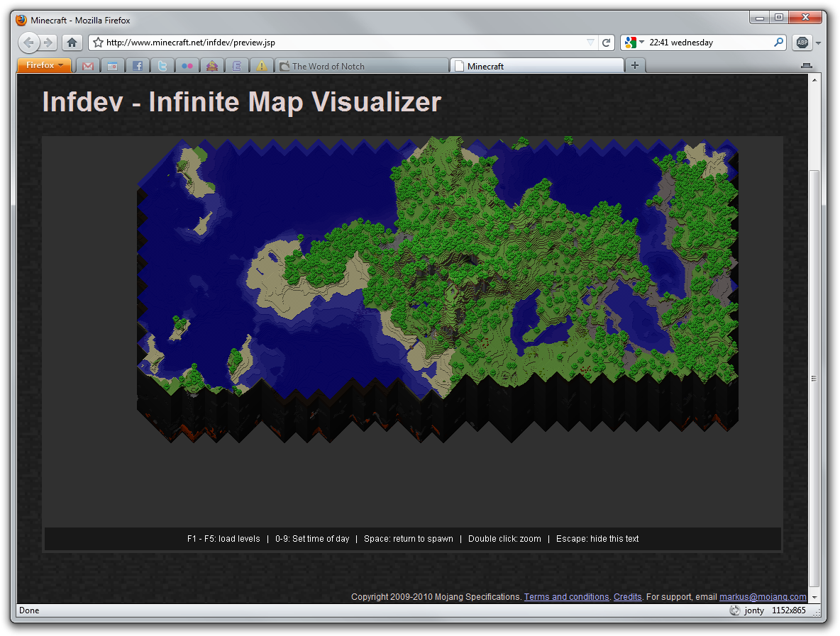Go back with the Back arrow button

29,43
